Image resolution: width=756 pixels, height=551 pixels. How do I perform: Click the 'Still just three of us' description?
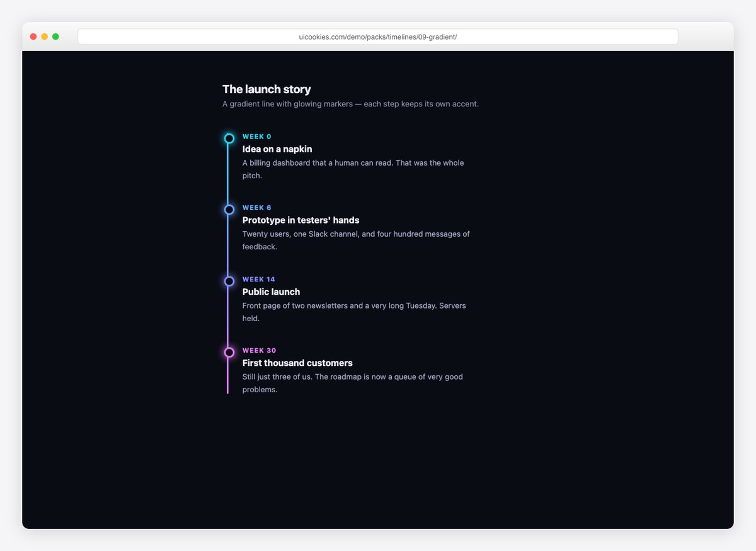[353, 383]
